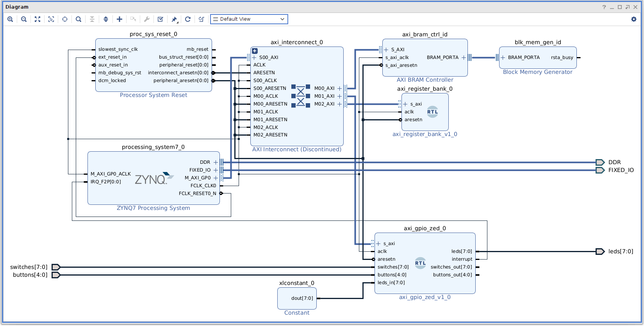Open diagram settings gear icon
The height and width of the screenshot is (326, 644).
click(633, 19)
